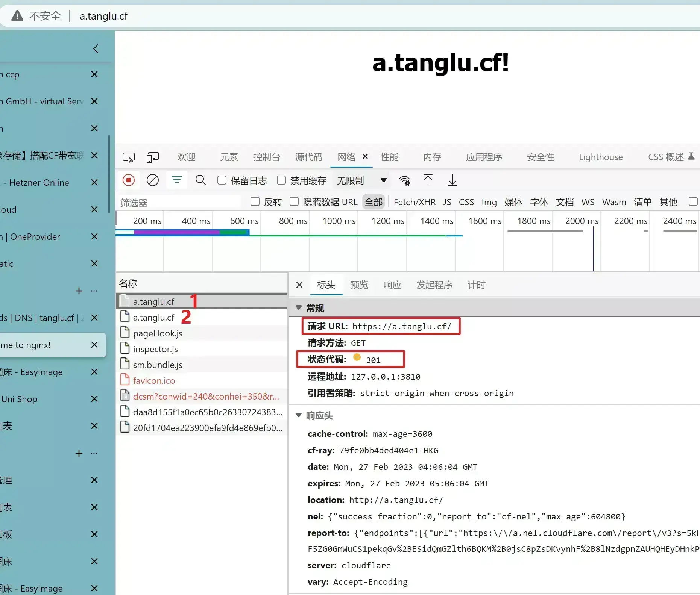Click the 筛选器 filter input field
The image size is (700, 595).
coord(179,203)
